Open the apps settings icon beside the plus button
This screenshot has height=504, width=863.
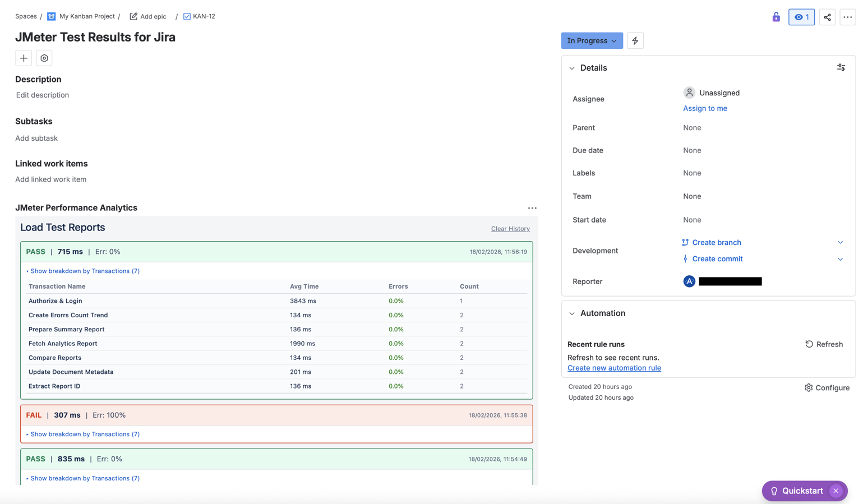point(44,58)
